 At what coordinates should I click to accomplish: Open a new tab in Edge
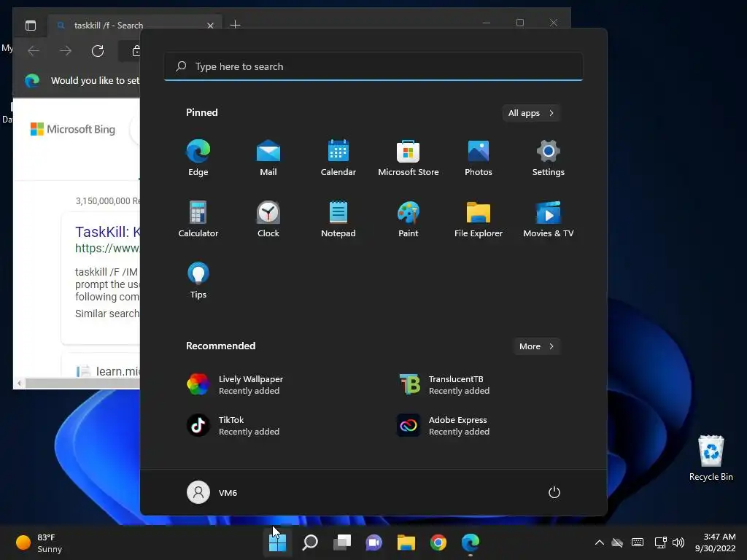[x=235, y=25]
